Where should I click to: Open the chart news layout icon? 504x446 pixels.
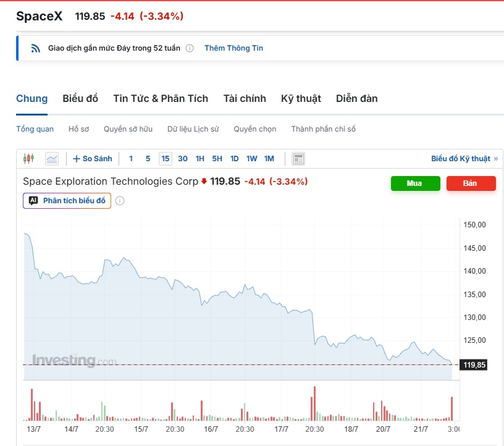[298, 159]
